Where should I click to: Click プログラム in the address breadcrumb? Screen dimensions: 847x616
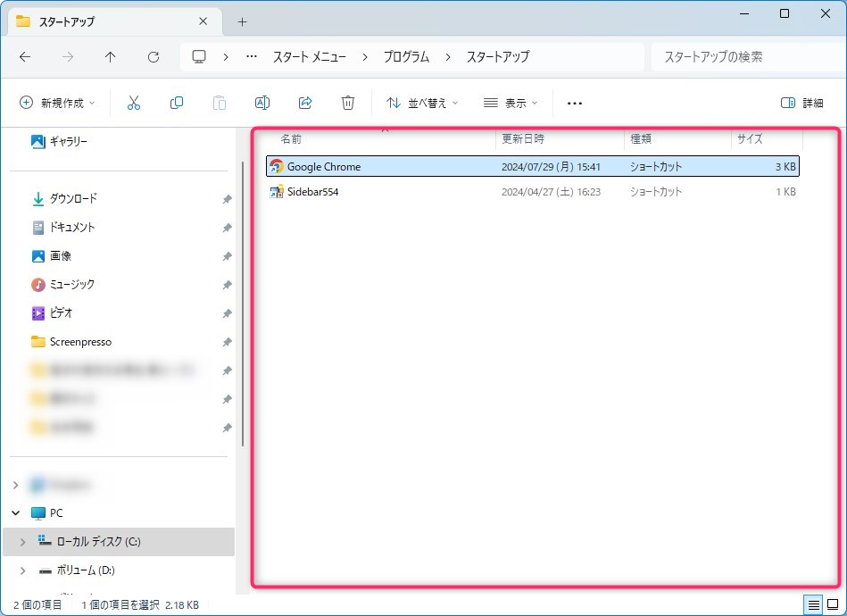coord(406,57)
